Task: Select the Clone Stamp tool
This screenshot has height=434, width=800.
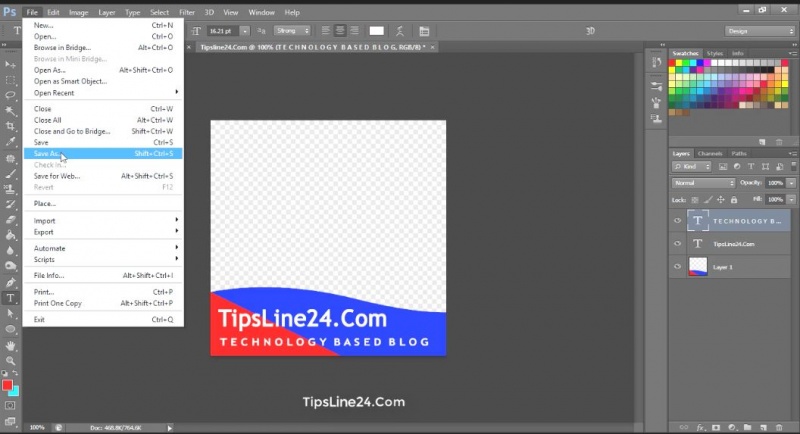Action: [10, 189]
